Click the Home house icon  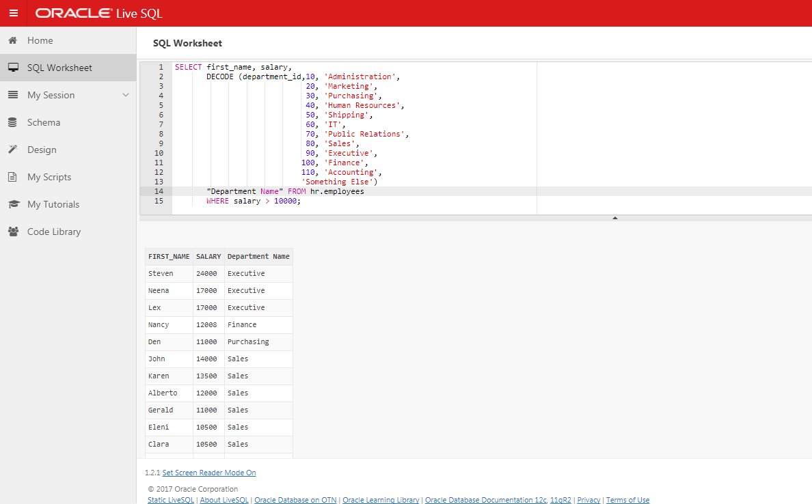[13, 40]
